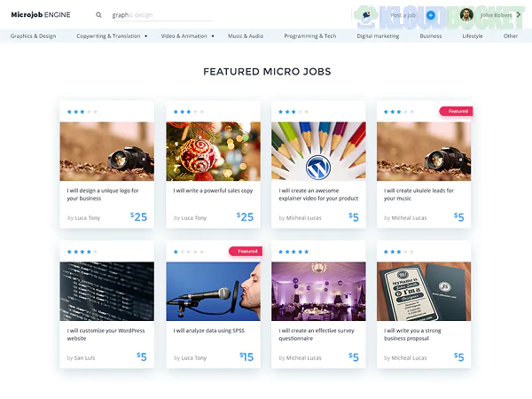Screen dimensions: 532x399
Task: Click the Featured badge on SPSS card
Action: click(246, 252)
